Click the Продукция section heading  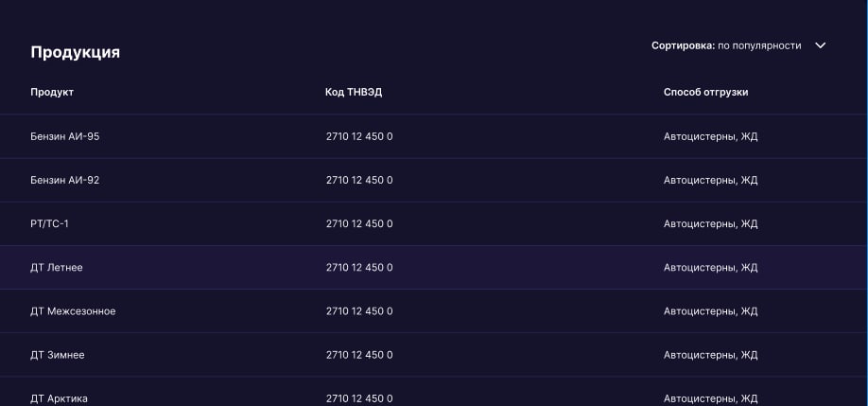(76, 53)
